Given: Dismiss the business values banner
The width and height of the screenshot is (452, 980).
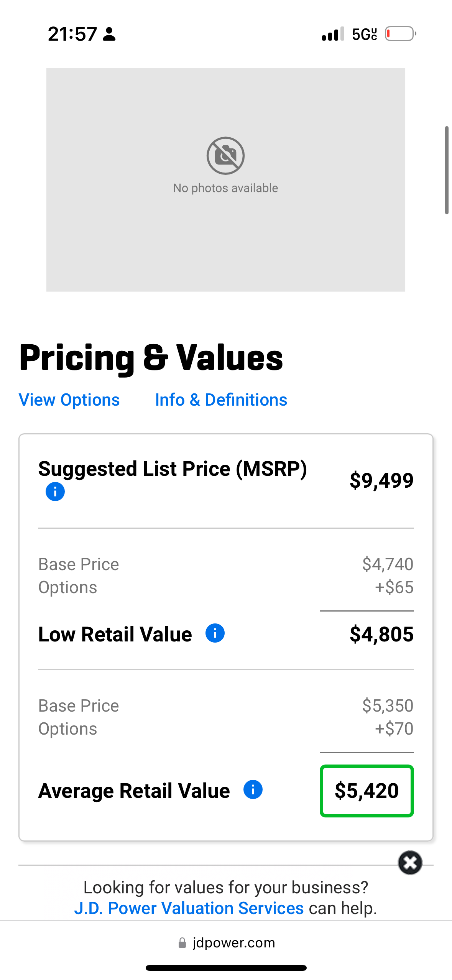Looking at the screenshot, I should coord(410,863).
